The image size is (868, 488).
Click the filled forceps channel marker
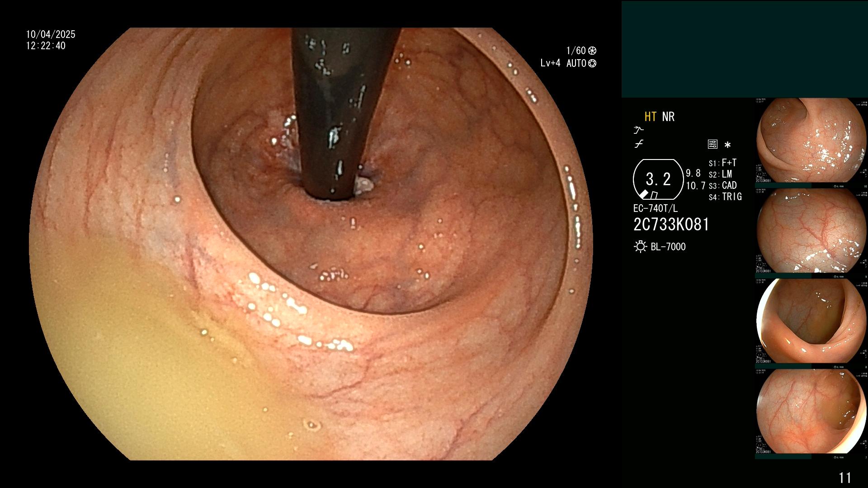pos(643,194)
